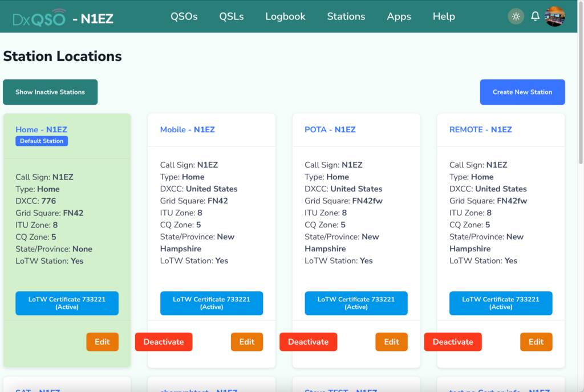The width and height of the screenshot is (584, 392).
Task: Click the page vertical scrollbar
Action: point(581,84)
